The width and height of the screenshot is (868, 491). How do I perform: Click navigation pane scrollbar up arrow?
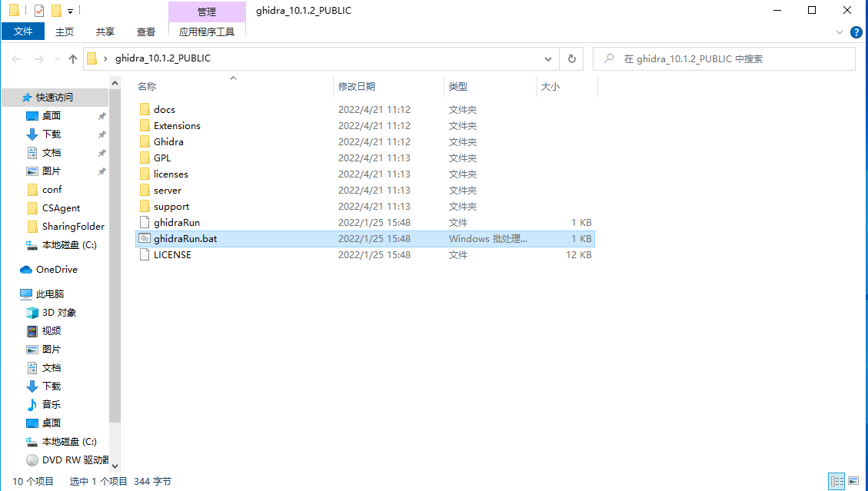(x=115, y=84)
